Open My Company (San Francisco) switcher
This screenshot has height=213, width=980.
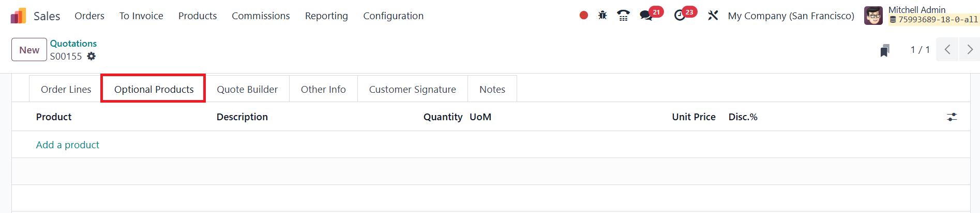[x=791, y=16]
